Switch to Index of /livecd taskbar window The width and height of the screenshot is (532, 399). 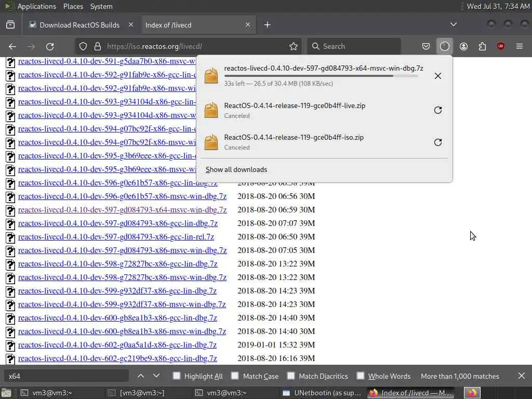[x=410, y=393]
